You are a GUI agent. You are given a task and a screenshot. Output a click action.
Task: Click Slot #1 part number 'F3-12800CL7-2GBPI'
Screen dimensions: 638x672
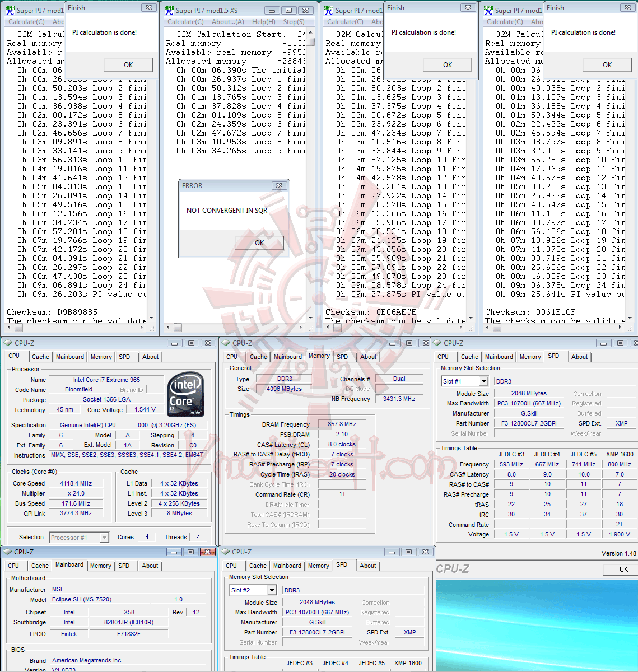pos(529,423)
